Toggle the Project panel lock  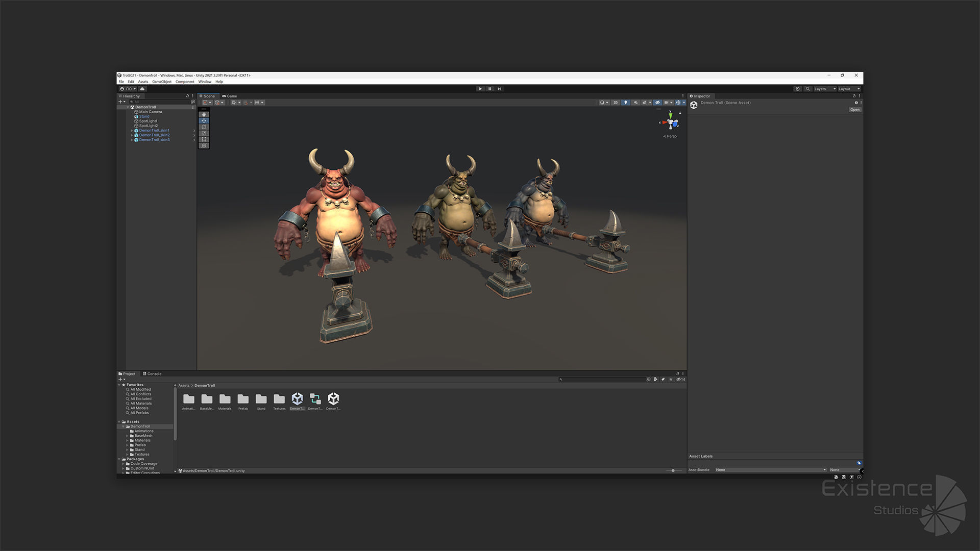coord(678,373)
